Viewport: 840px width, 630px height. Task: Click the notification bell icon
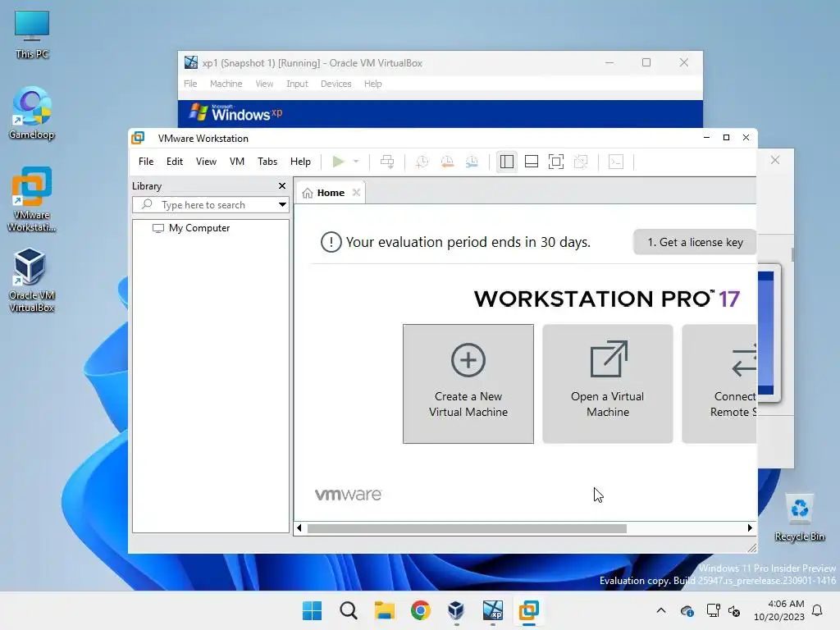coord(817,610)
